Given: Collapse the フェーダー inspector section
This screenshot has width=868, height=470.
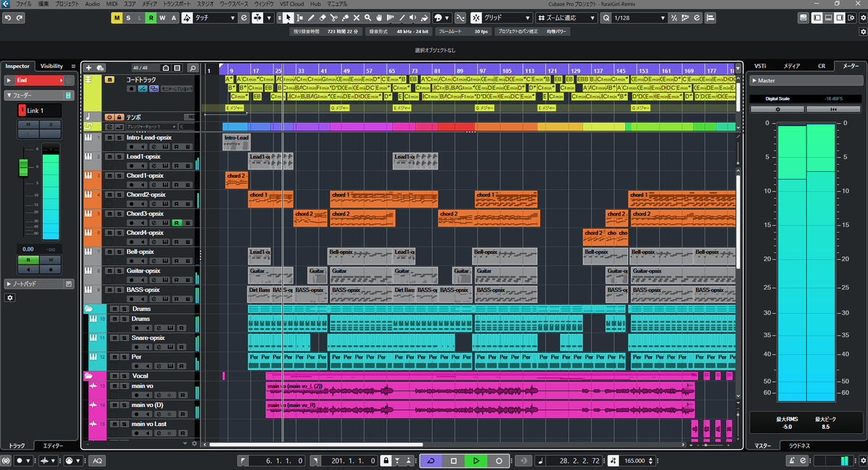Looking at the screenshot, I should coord(39,95).
